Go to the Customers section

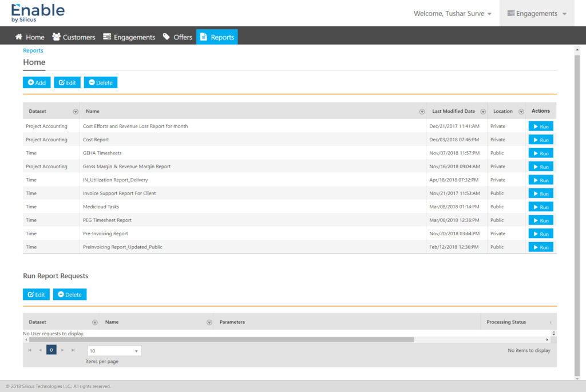[x=74, y=37]
